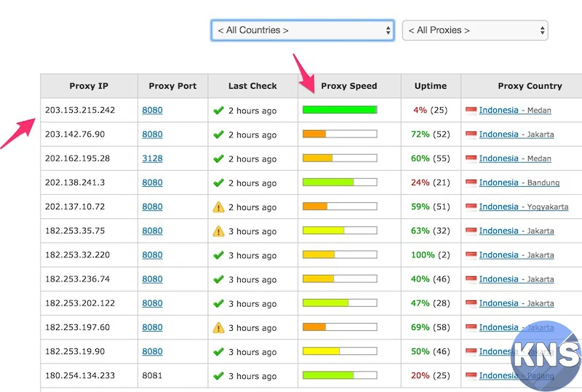Viewport: 582px width, 392px height.
Task: Click warning triangle for 182.253.35.75
Action: coord(218,231)
